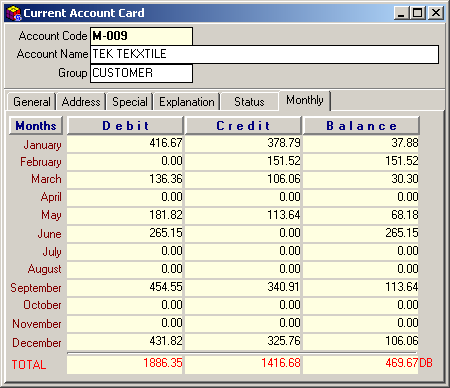Click the April month label
The width and height of the screenshot is (450, 388).
[51, 197]
